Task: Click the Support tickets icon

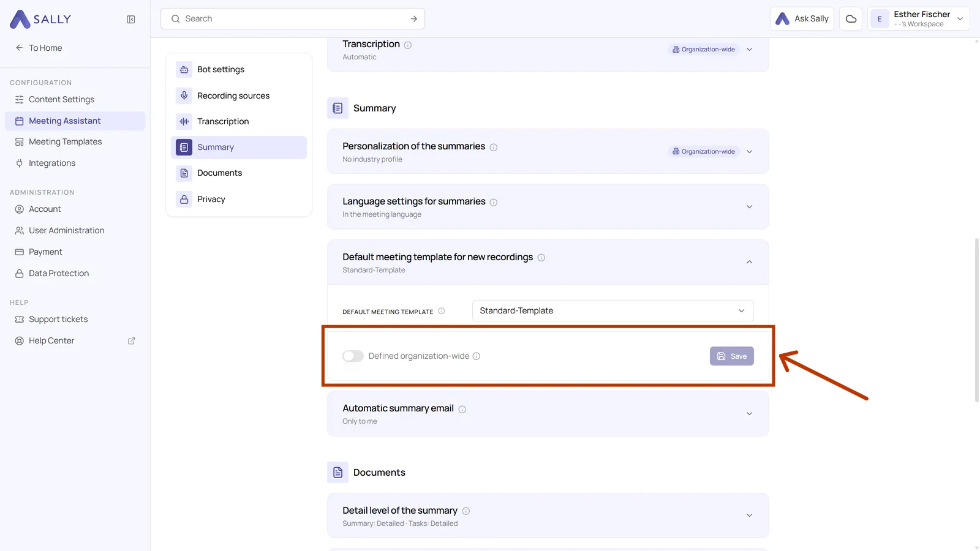Action: click(x=20, y=320)
